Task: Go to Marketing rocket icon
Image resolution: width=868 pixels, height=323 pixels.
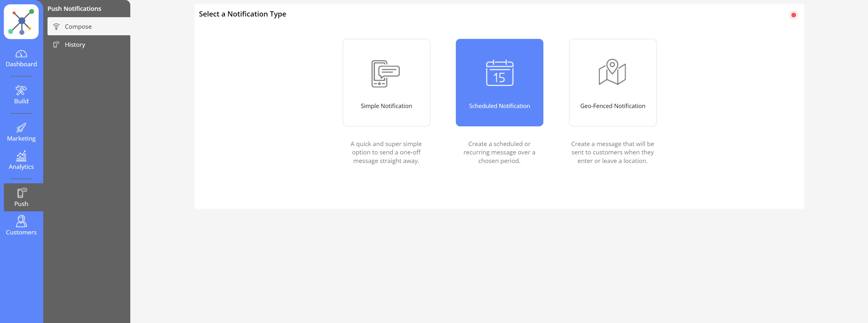Action: click(x=21, y=128)
